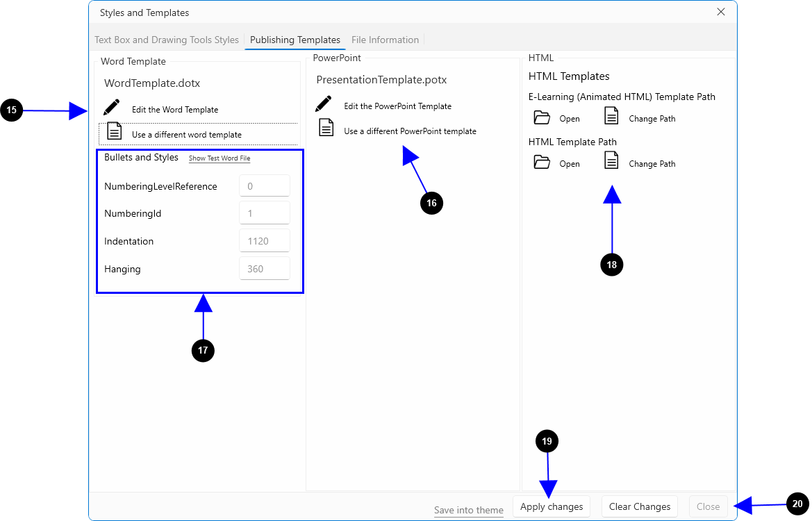Click the Clear Changes button
Image resolution: width=812 pixels, height=521 pixels.
639,506
